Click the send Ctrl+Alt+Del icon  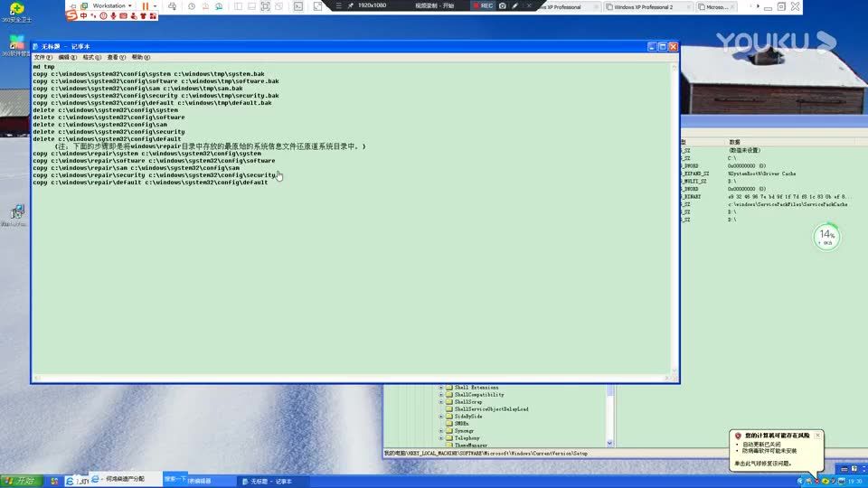172,6
